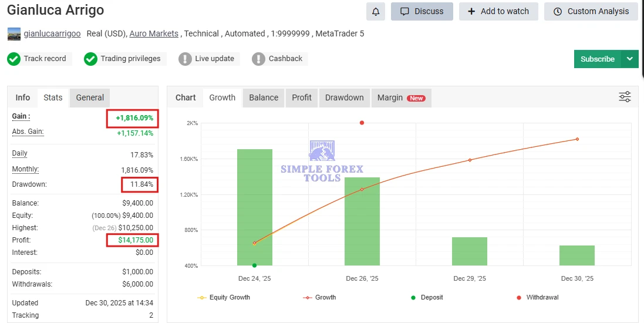Image resolution: width=644 pixels, height=323 pixels.
Task: Switch to the Drawdown chart tab
Action: 344,97
